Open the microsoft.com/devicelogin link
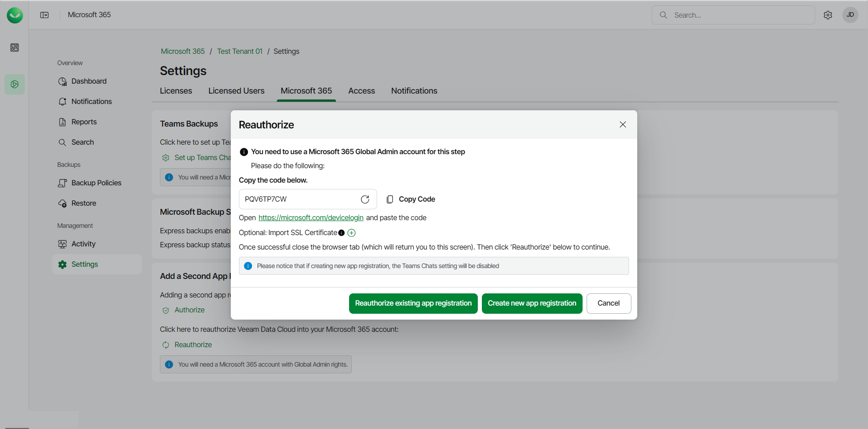The height and width of the screenshot is (429, 868). click(x=311, y=218)
